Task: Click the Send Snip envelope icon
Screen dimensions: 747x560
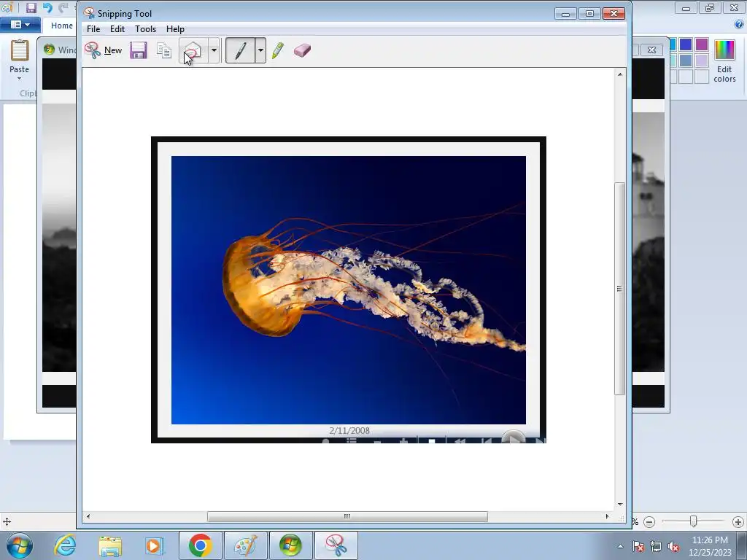Action: pyautogui.click(x=193, y=50)
